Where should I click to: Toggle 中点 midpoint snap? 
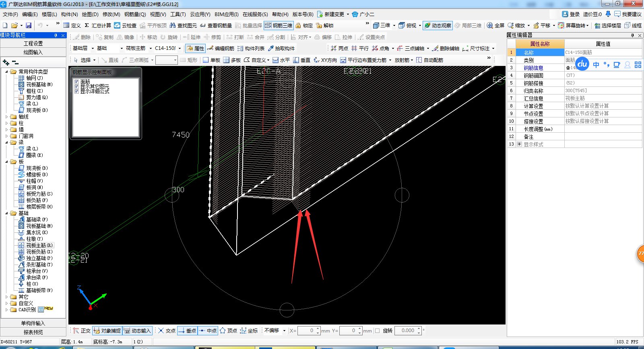208,331
